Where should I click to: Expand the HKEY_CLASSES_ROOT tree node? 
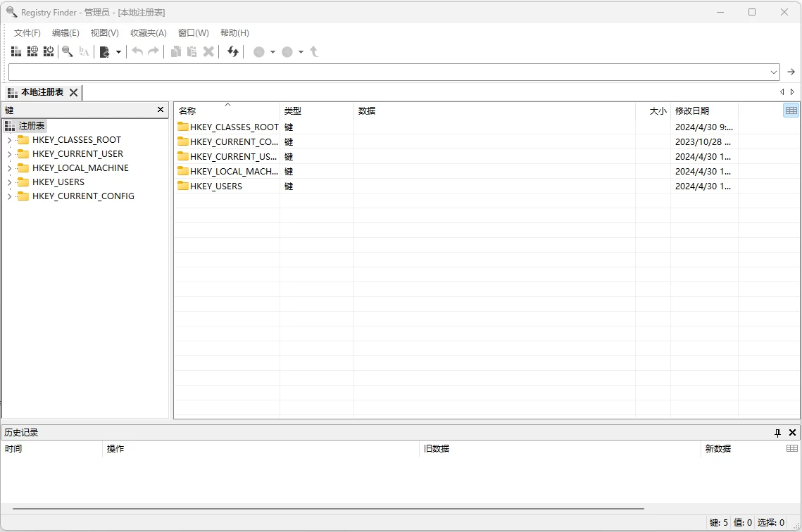click(x=8, y=139)
